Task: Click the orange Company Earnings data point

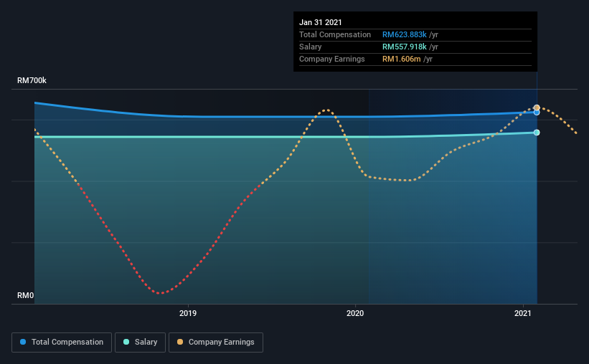Action: [537, 107]
